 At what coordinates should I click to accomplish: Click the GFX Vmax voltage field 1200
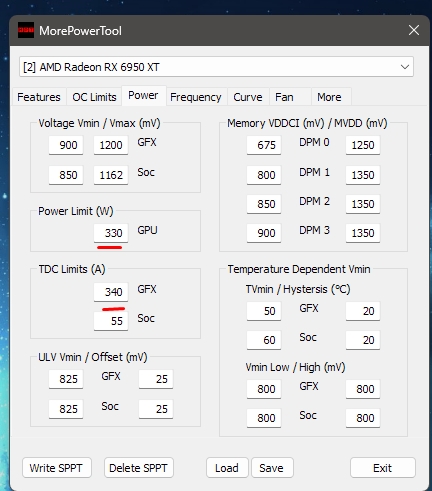pos(111,145)
